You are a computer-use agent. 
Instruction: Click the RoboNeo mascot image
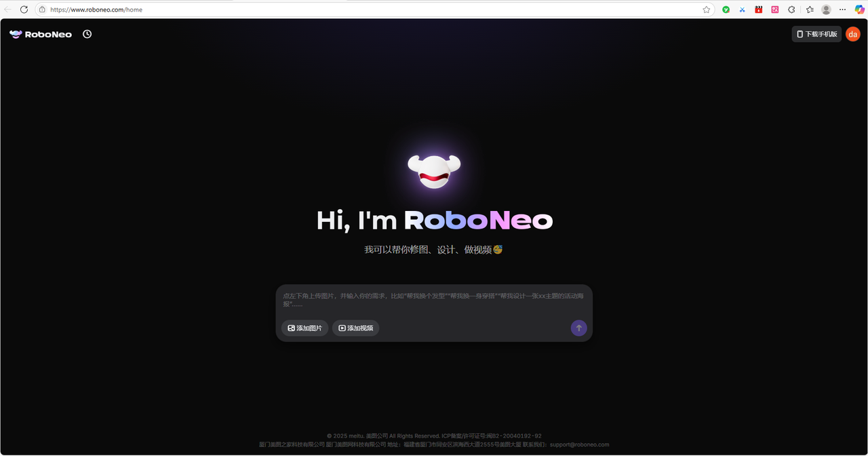(x=434, y=172)
